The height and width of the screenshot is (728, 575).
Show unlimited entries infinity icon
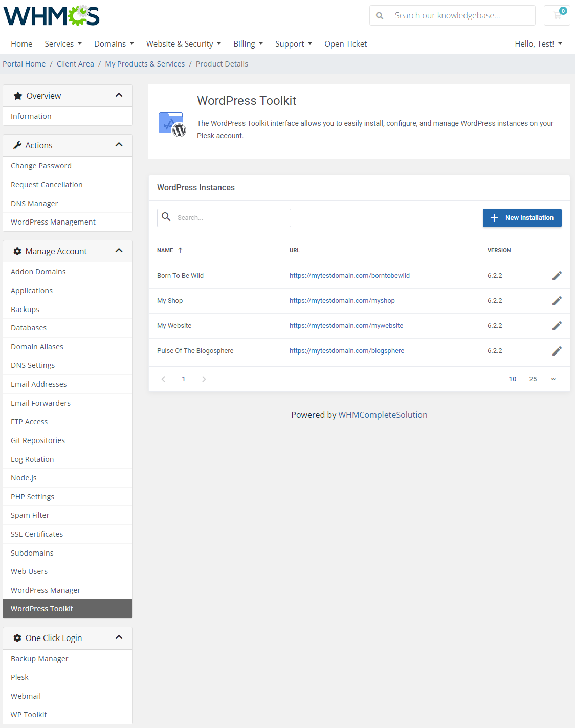[554, 379]
